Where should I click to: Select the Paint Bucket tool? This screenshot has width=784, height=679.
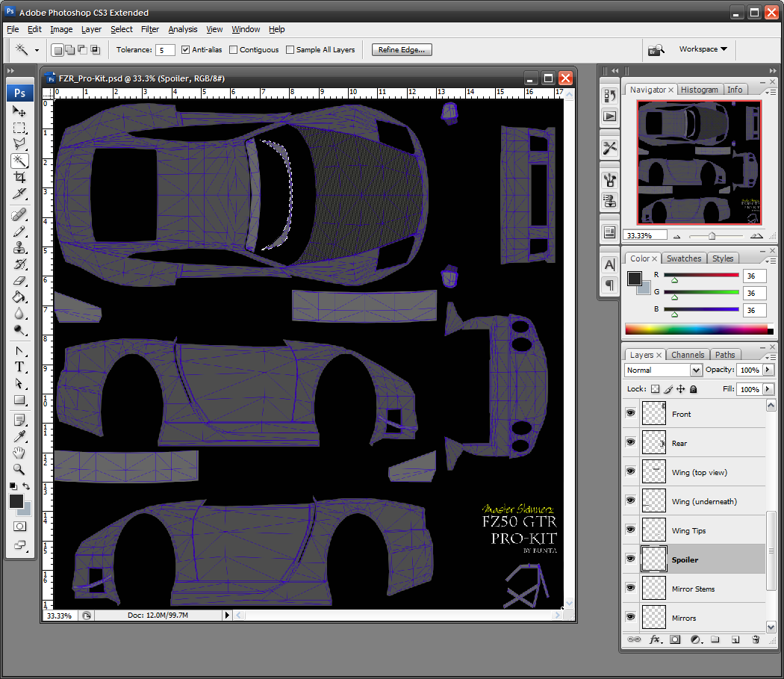19,297
